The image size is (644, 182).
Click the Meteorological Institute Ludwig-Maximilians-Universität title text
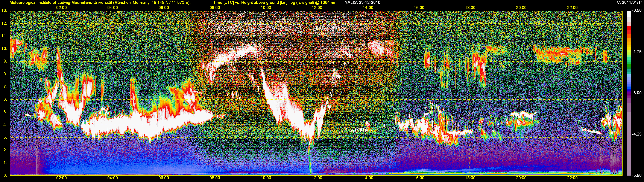(100, 3)
